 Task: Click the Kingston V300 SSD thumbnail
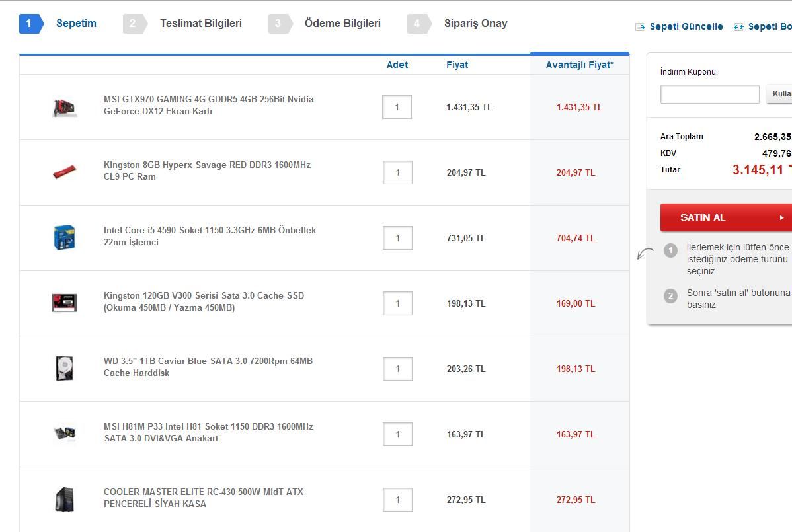64,303
